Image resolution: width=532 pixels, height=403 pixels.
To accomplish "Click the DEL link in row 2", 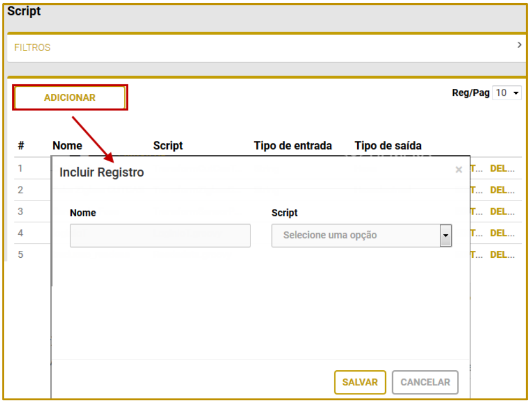I will click(x=502, y=190).
